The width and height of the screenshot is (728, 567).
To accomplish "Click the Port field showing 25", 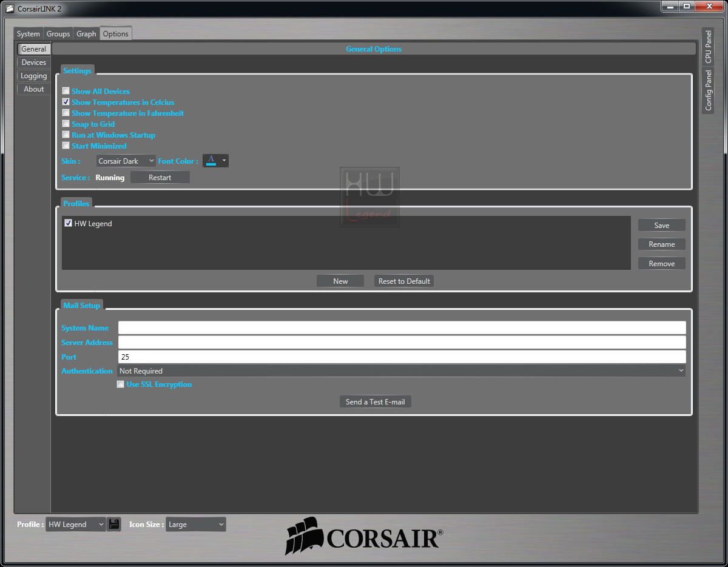I will point(402,357).
